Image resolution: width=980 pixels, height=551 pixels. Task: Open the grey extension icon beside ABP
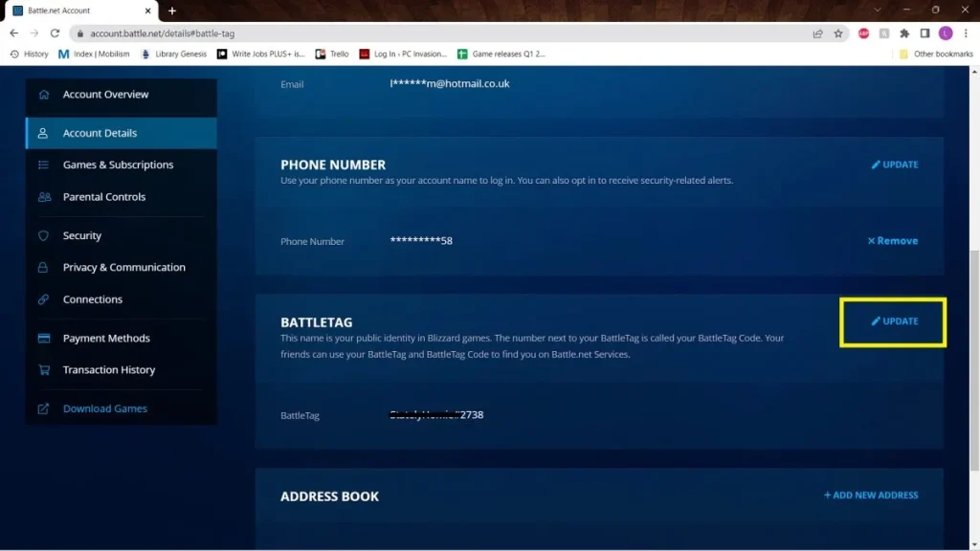pos(884,33)
